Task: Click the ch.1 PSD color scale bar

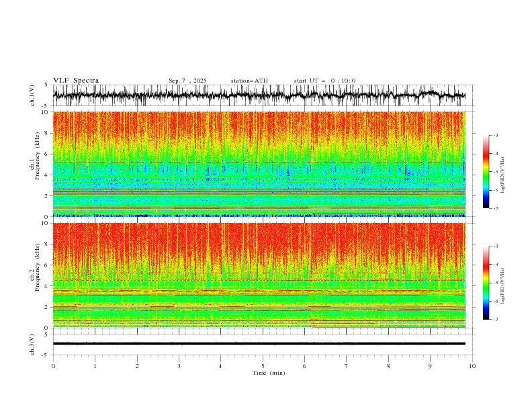Action: [x=486, y=171]
